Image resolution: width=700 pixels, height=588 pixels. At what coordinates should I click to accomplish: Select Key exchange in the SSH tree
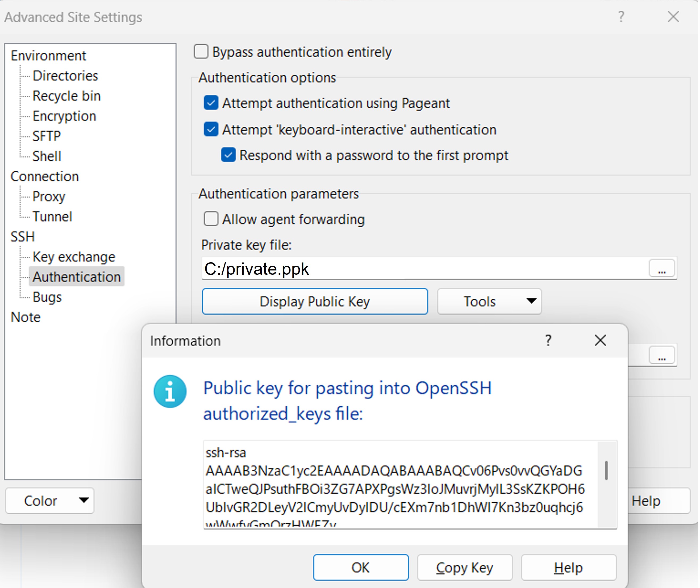(74, 257)
